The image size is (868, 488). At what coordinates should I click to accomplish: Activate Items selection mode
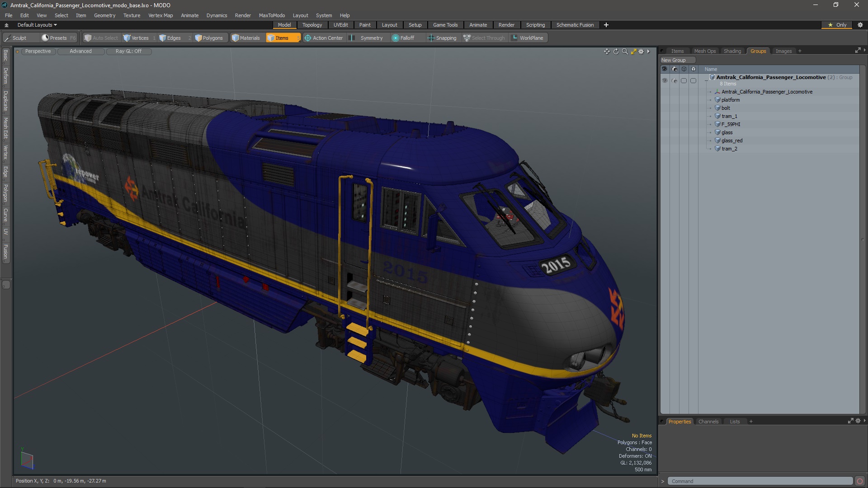click(x=283, y=38)
